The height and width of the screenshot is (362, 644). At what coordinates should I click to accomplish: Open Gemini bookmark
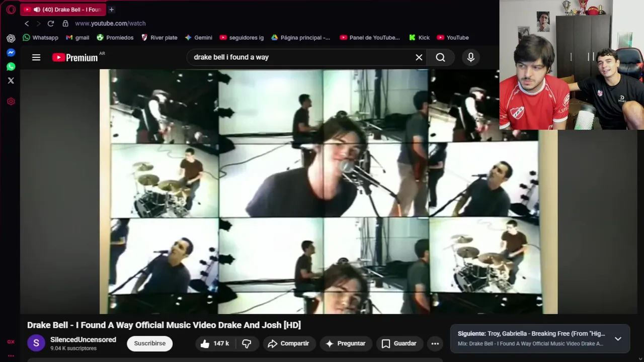198,38
